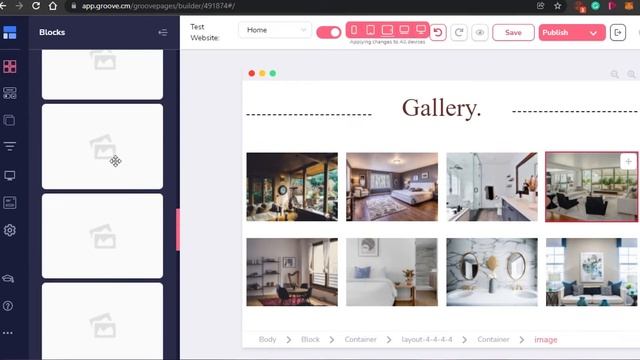Bookmark this page with star icon
The image size is (640, 360).
point(558,6)
